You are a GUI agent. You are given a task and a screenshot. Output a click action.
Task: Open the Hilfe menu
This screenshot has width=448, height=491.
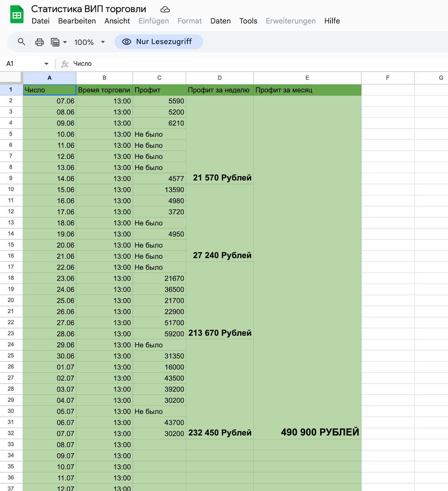click(332, 21)
